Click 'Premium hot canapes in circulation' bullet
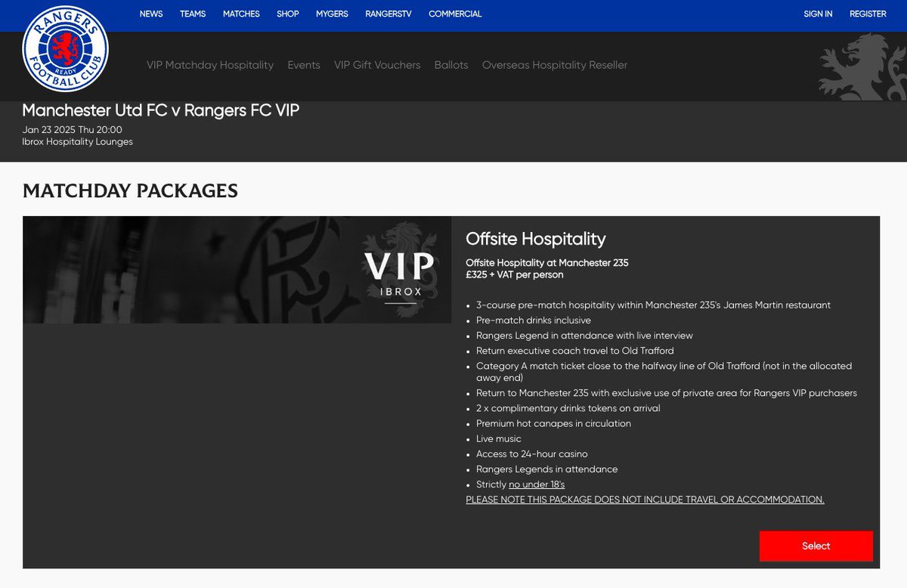This screenshot has width=907, height=588. point(553,423)
